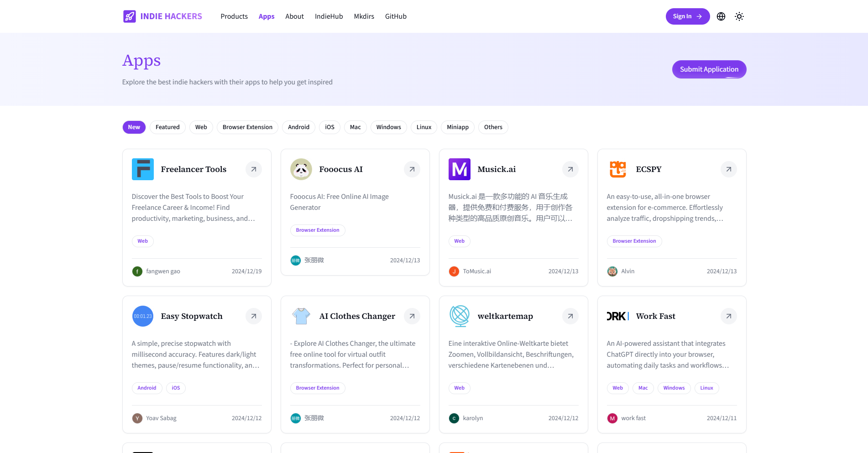Click the Web tag on weltkartemap card
Image resolution: width=868 pixels, height=453 pixels.
[x=460, y=388]
